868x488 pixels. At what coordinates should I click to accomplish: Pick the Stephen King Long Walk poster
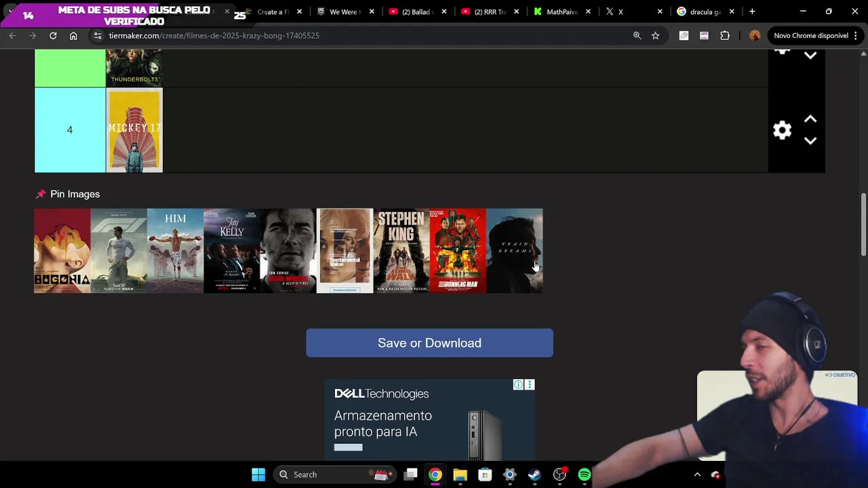(x=401, y=251)
